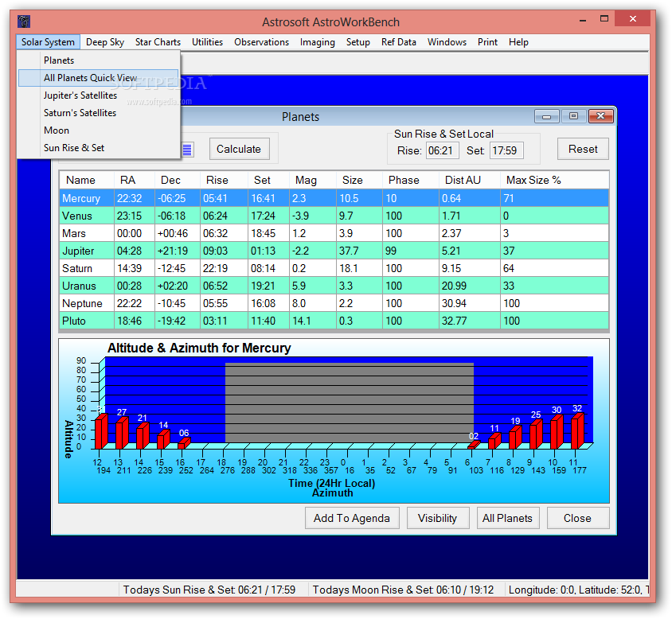Click the Max Size % column header

(x=555, y=181)
